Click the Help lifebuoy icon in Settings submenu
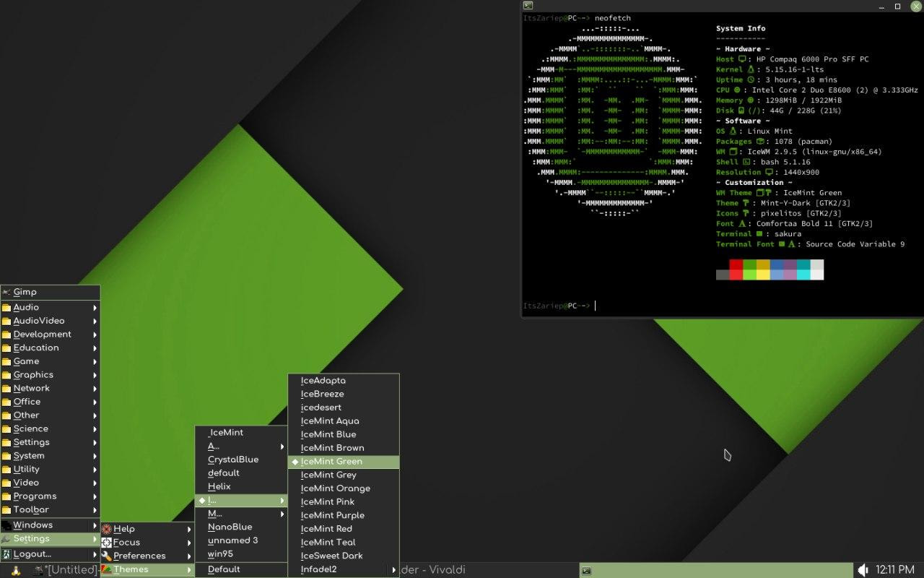 tap(107, 529)
